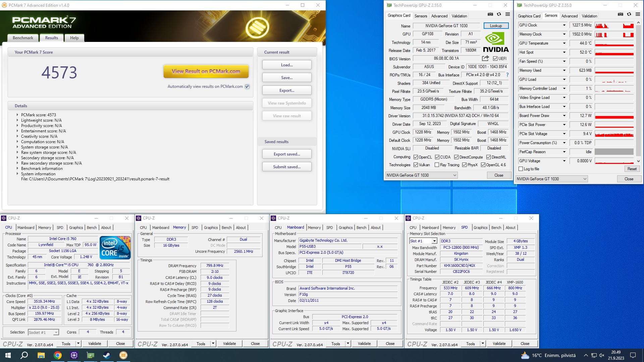Open Windows taskbar search
The height and width of the screenshot is (362, 644).
24,355
